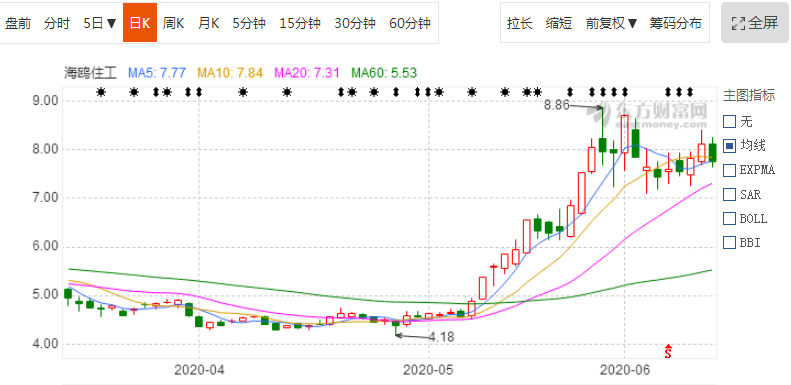Click the red S marker near the 4.00 line
Image resolution: width=791 pixels, height=385 pixels.
668,352
